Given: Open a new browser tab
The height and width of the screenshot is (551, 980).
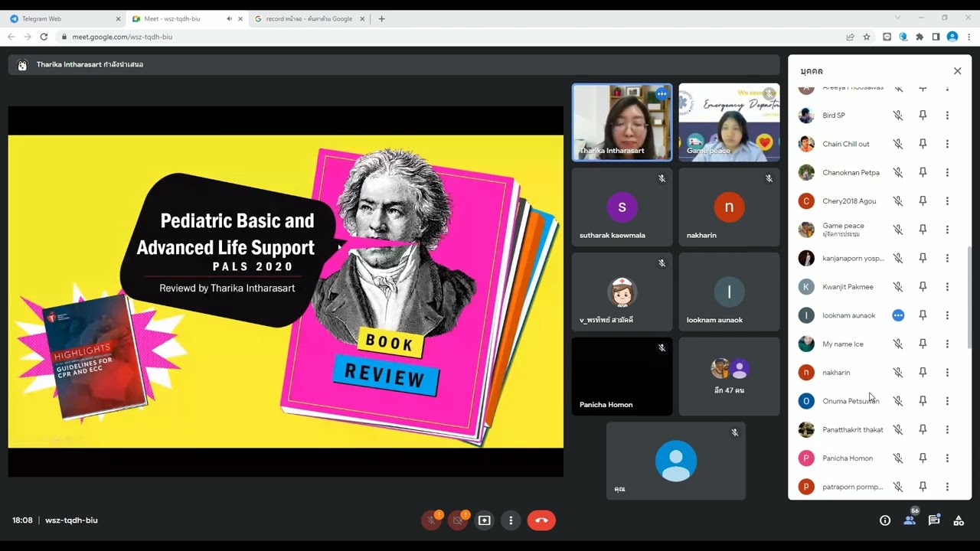Looking at the screenshot, I should [x=381, y=19].
